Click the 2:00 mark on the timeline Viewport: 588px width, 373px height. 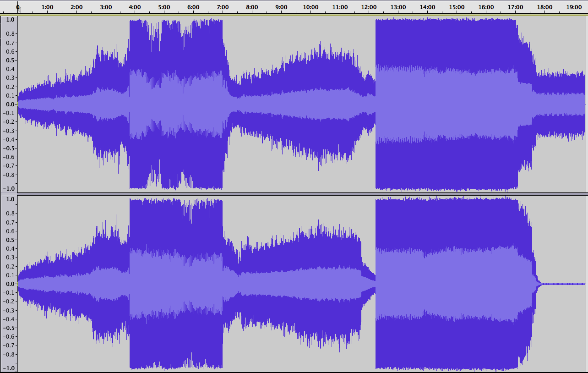(x=76, y=7)
